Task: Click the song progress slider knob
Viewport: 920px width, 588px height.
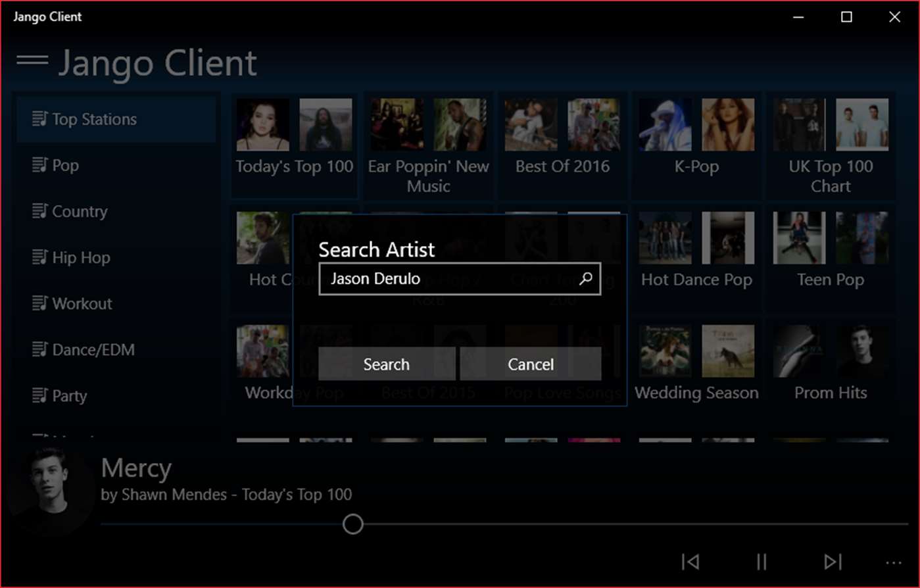Action: (x=353, y=524)
